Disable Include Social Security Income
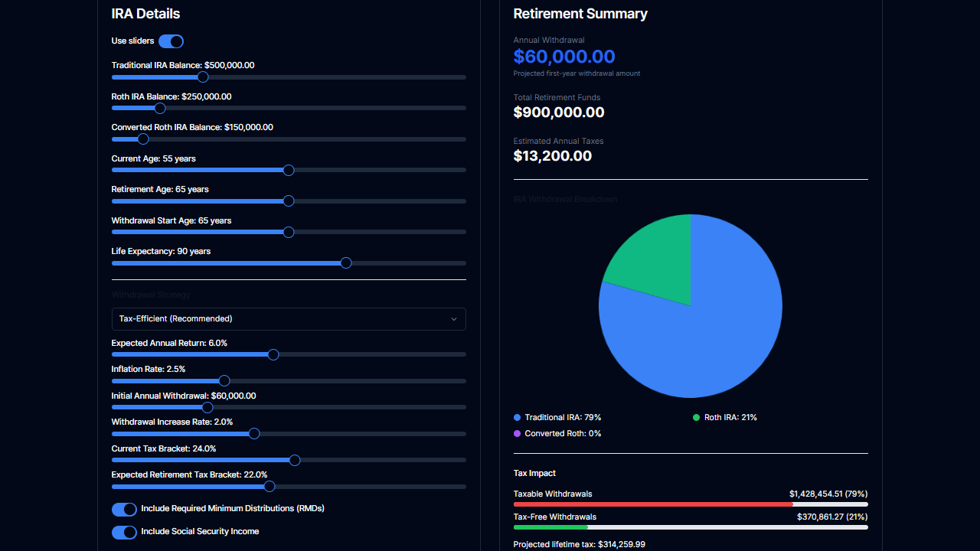 pos(124,532)
